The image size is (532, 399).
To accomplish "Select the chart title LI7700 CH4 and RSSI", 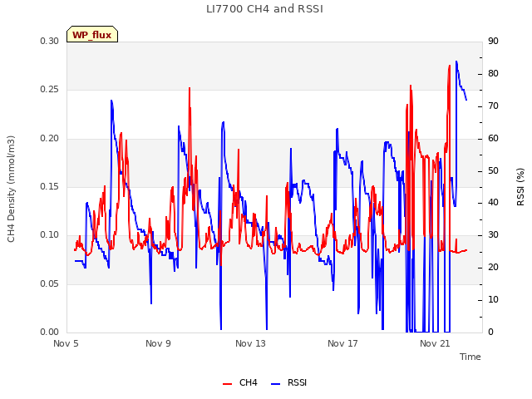I will click(264, 9).
